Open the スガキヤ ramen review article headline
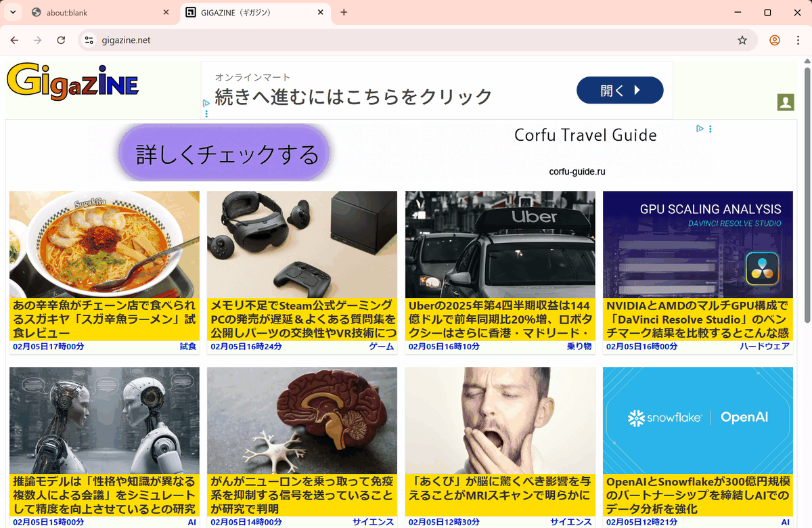This screenshot has width=812, height=528. 104,319
